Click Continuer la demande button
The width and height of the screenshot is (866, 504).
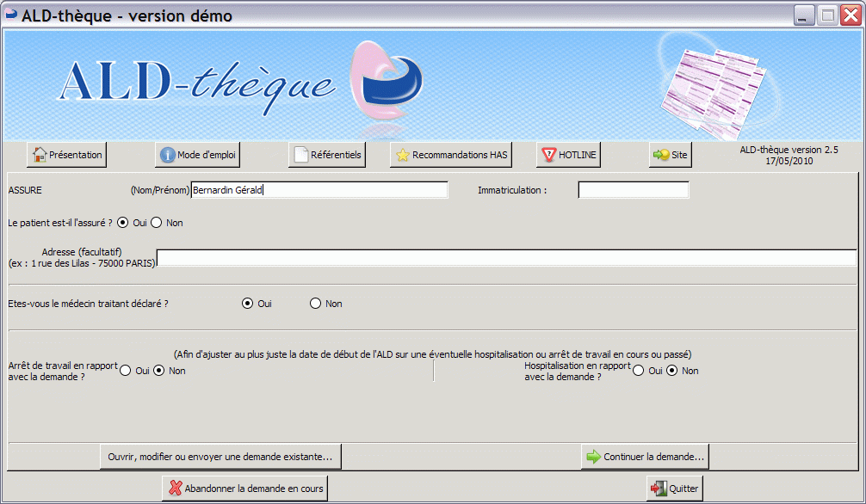pos(645,457)
